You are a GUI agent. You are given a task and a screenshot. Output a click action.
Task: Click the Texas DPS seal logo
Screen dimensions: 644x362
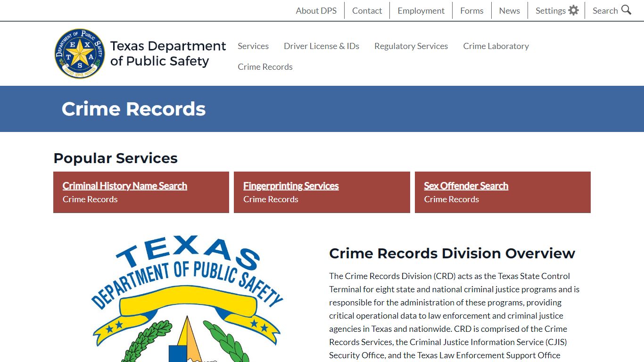[x=80, y=53]
